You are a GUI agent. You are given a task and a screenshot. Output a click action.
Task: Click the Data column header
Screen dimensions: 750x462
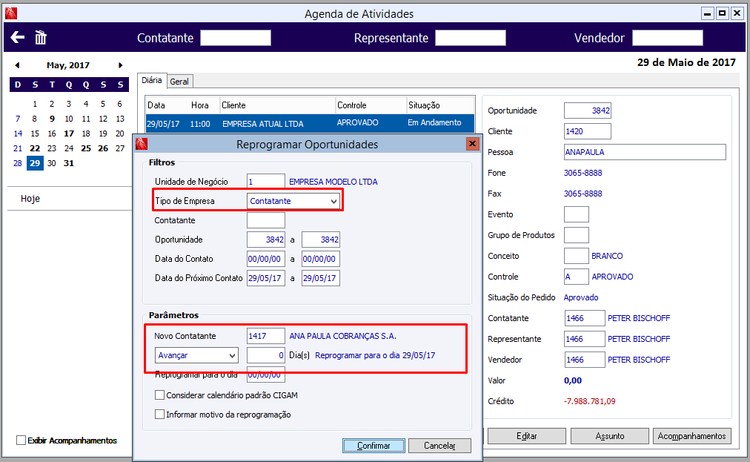(x=156, y=105)
